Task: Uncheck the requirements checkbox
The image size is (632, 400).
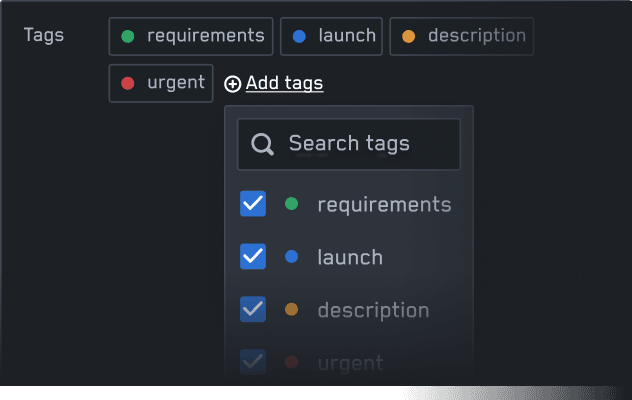Action: (x=253, y=204)
